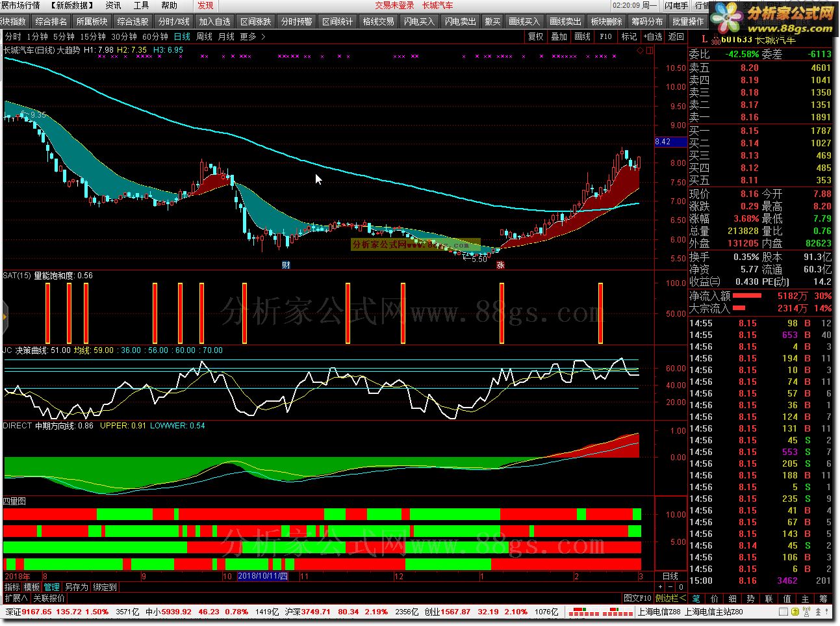Click the 分时预警 button
This screenshot has width=840, height=626.
[x=296, y=21]
